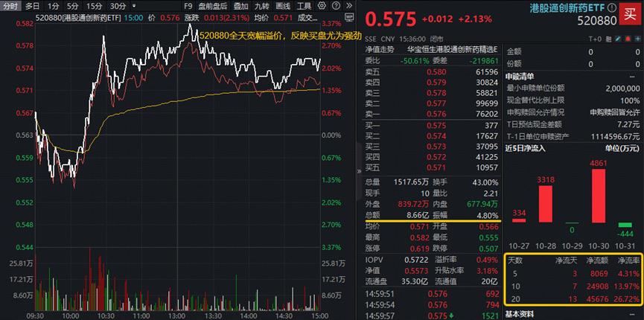Click 跌停 value 0.507
This screenshot has width=644, height=320.
click(x=489, y=249)
